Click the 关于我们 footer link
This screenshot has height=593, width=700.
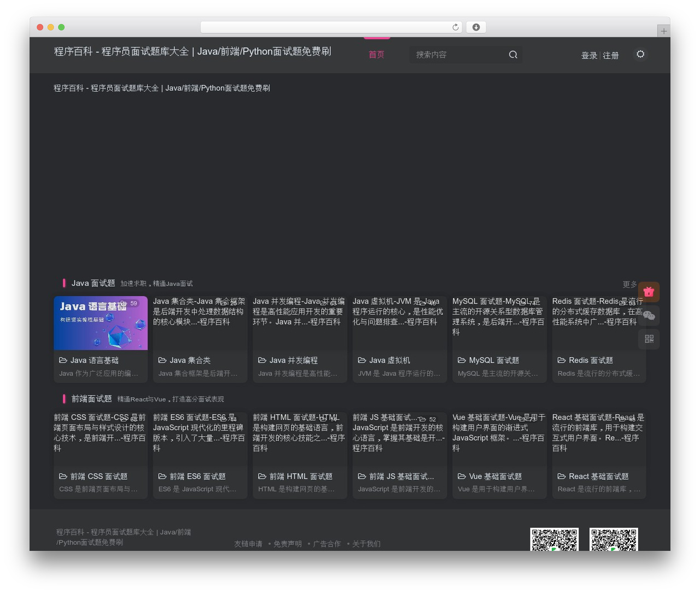pyautogui.click(x=366, y=544)
